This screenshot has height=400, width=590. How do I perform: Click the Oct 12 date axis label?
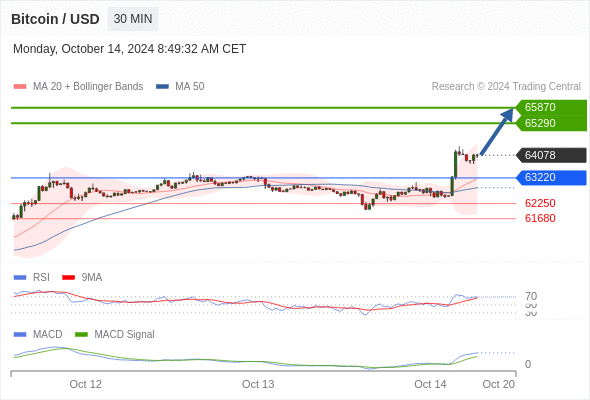point(85,384)
